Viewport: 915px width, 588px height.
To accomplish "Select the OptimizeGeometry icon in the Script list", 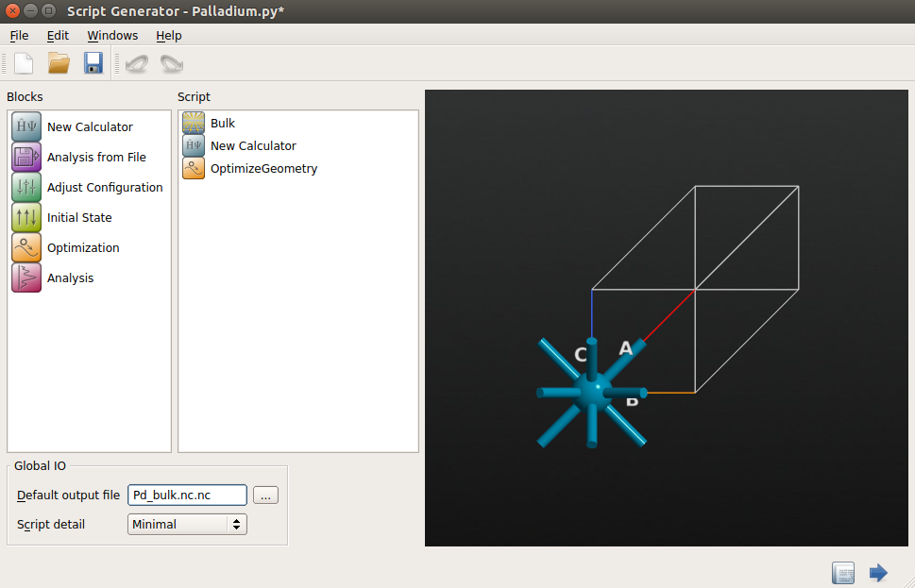I will 194,169.
